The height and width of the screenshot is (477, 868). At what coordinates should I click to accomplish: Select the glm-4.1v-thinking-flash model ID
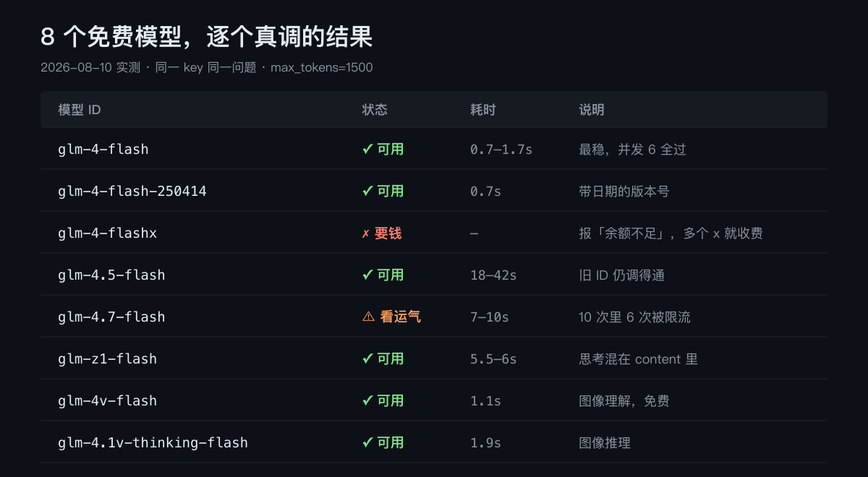tap(153, 443)
